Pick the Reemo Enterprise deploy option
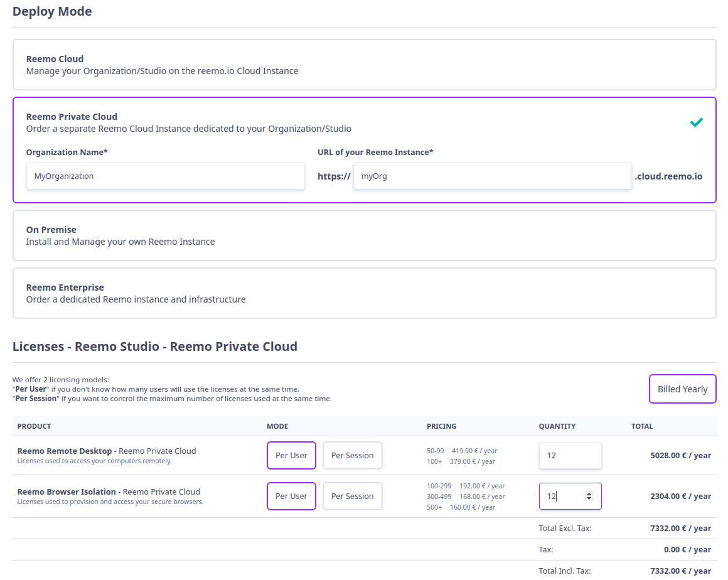The height and width of the screenshot is (580, 728). 365,293
